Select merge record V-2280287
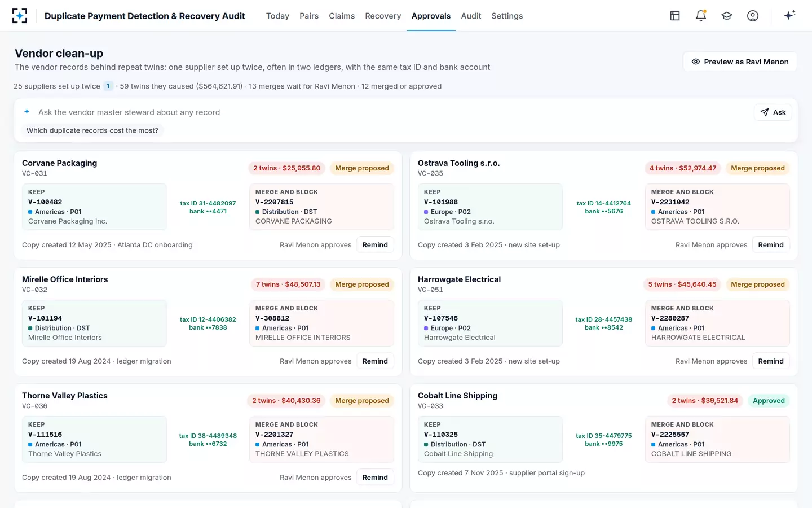This screenshot has height=508, width=812. (717, 323)
